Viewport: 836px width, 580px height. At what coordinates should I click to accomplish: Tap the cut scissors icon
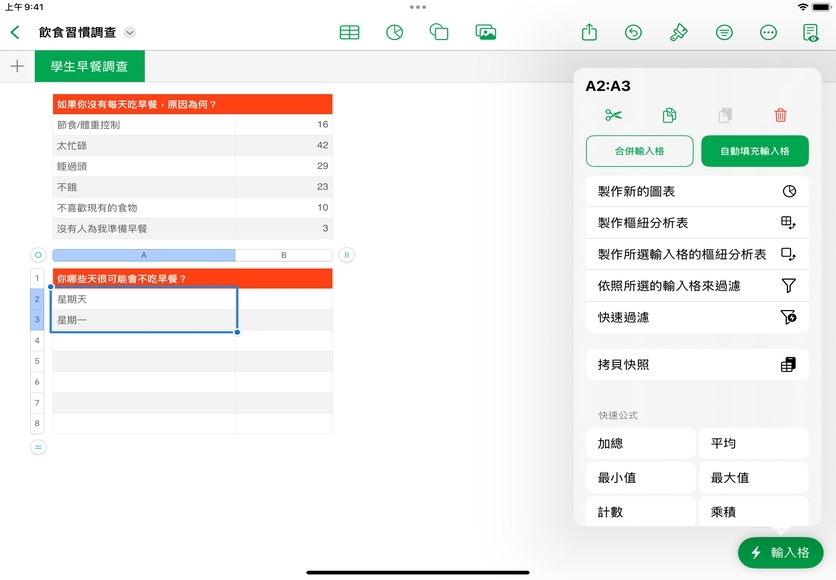point(613,116)
